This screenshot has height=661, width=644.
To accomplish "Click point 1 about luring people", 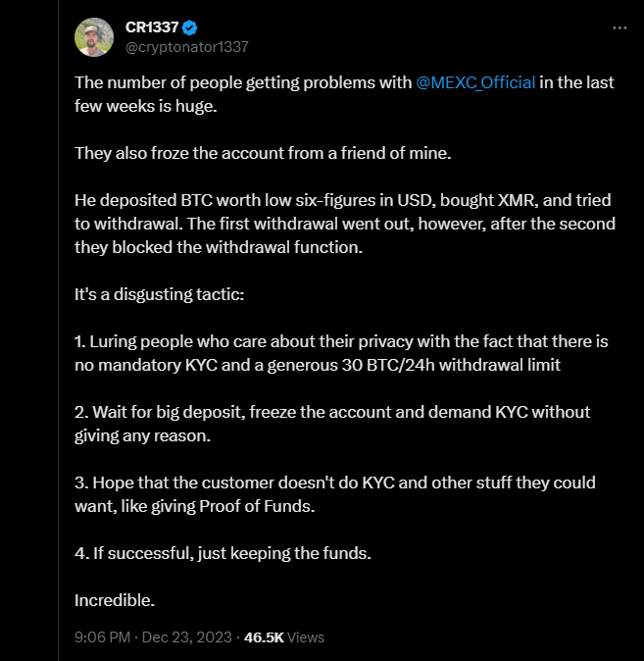I will tap(341, 353).
